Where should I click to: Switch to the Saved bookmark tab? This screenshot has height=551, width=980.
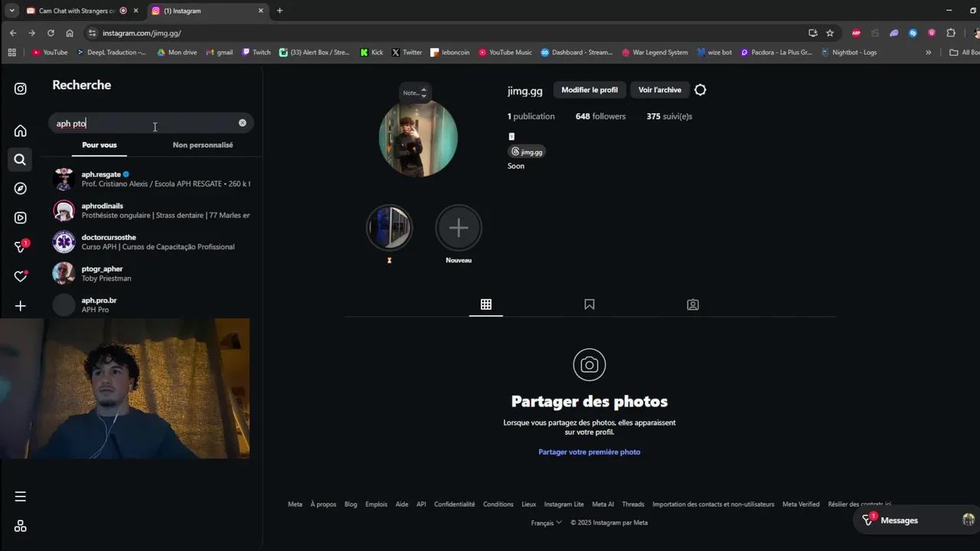pos(590,305)
